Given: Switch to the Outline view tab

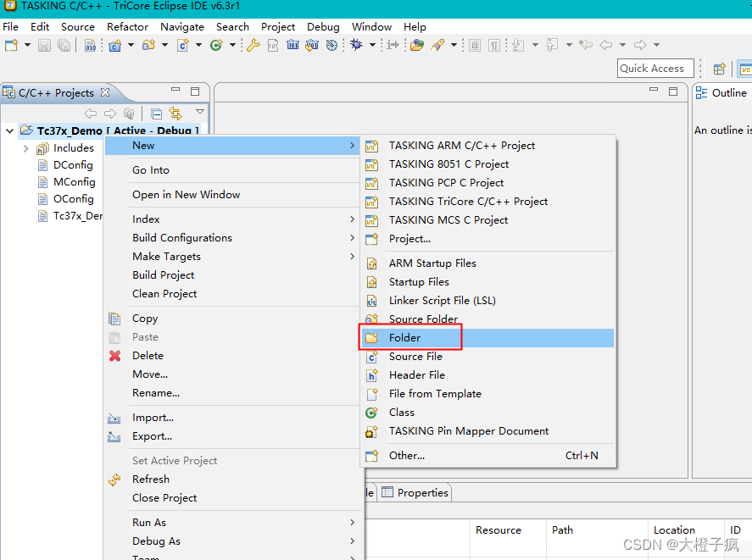Looking at the screenshot, I should click(722, 93).
